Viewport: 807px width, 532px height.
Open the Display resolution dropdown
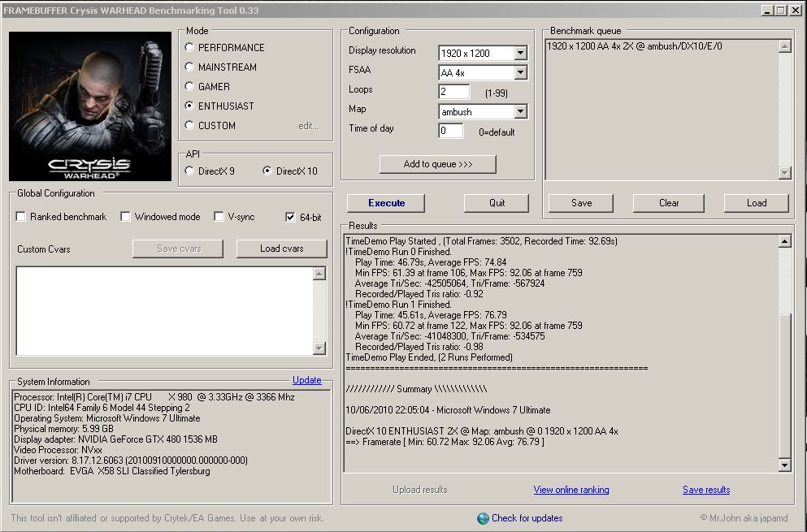[x=520, y=53]
